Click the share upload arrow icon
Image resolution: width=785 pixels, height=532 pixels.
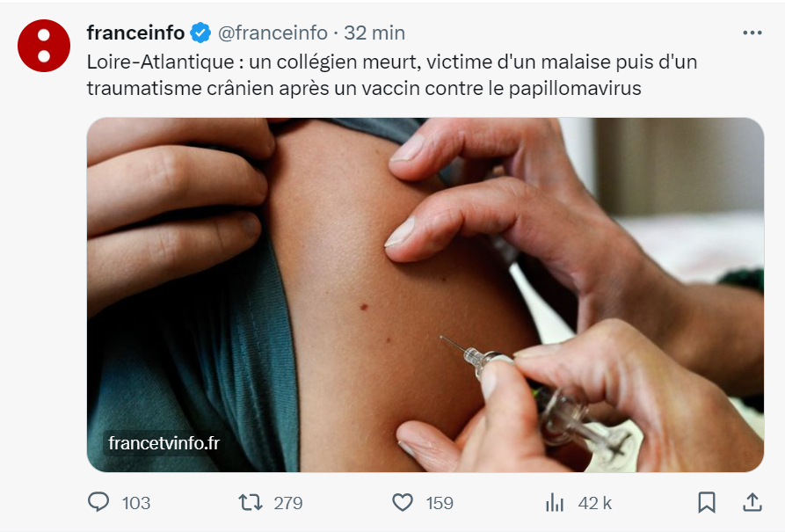pyautogui.click(x=752, y=502)
